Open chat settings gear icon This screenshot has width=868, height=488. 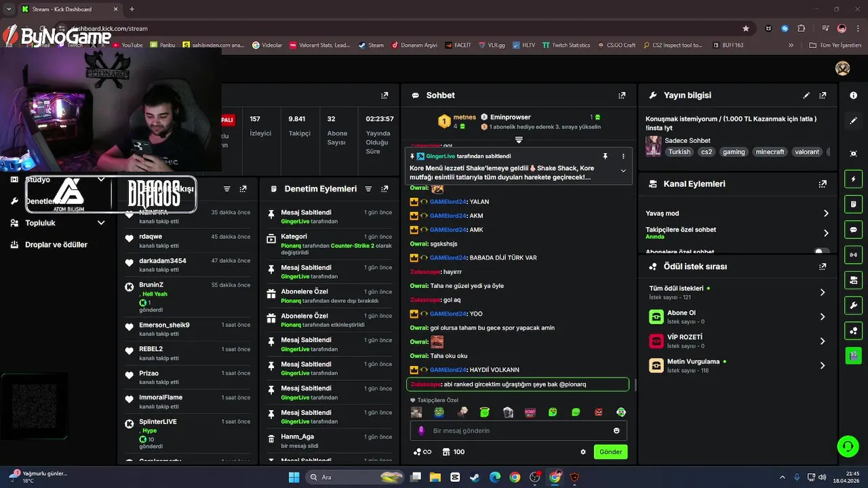583,452
